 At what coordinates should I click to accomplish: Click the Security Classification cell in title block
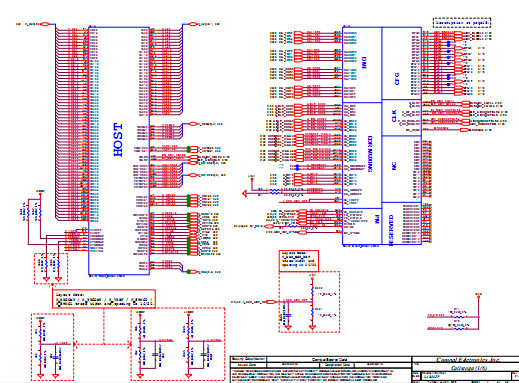point(248,359)
